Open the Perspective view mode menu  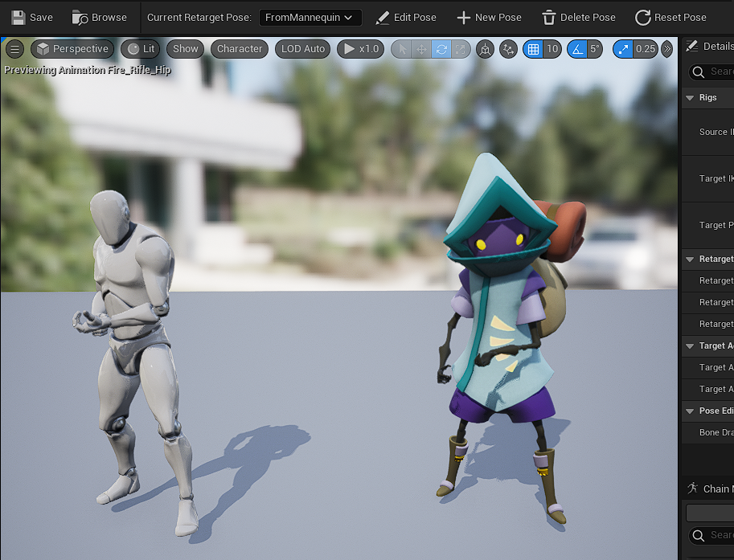[72, 49]
